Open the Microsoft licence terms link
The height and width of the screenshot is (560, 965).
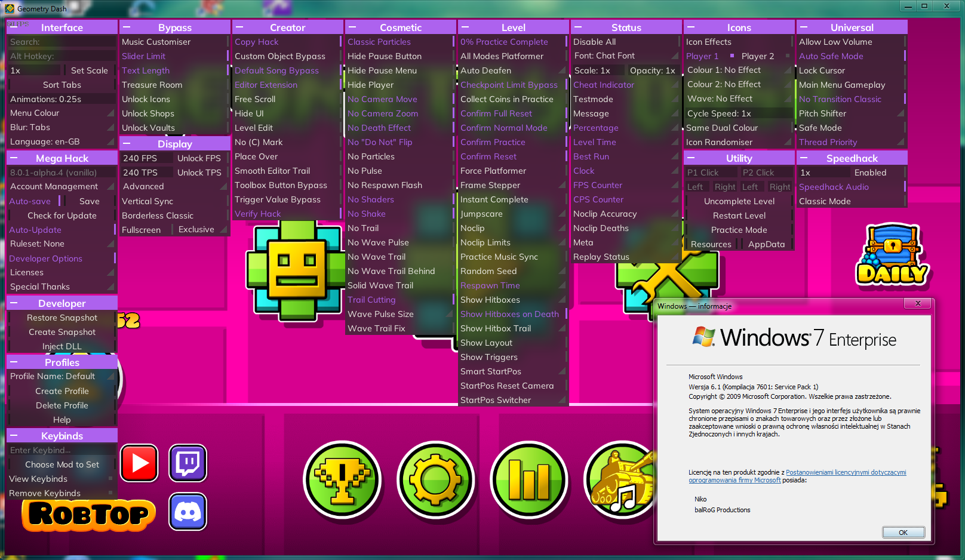(797, 476)
